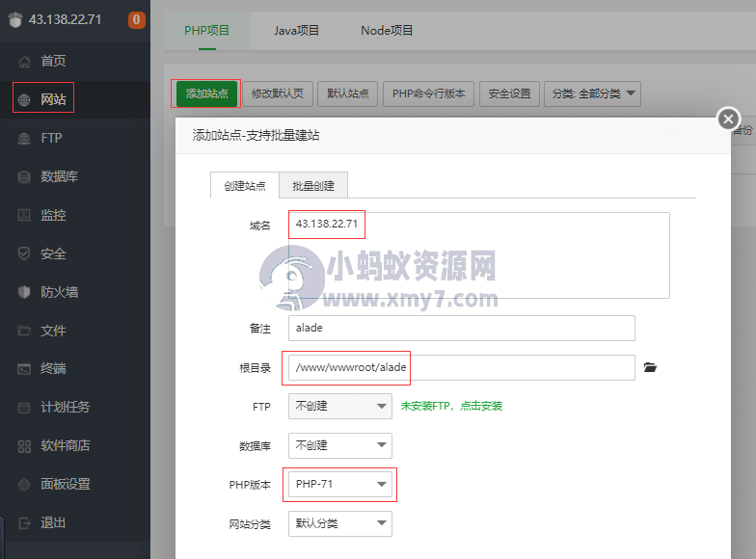Click the firewall shield icon beside 防火墙

[24, 292]
